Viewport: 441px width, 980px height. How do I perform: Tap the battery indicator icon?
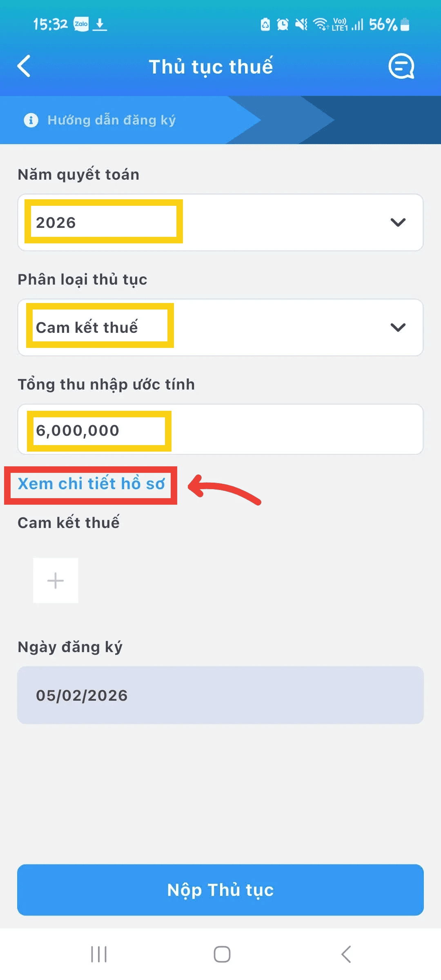tap(405, 24)
